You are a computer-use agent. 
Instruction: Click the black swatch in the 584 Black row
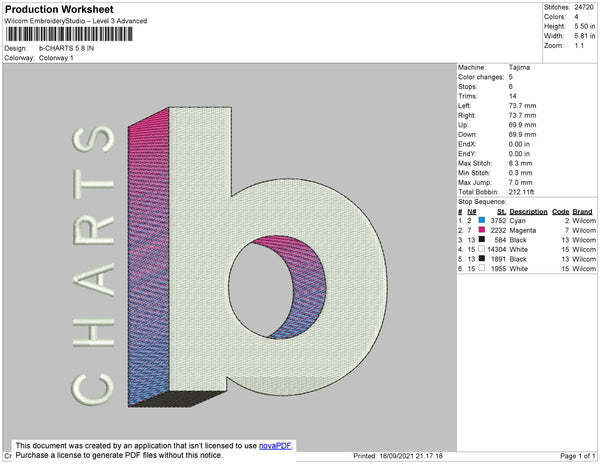click(x=482, y=239)
